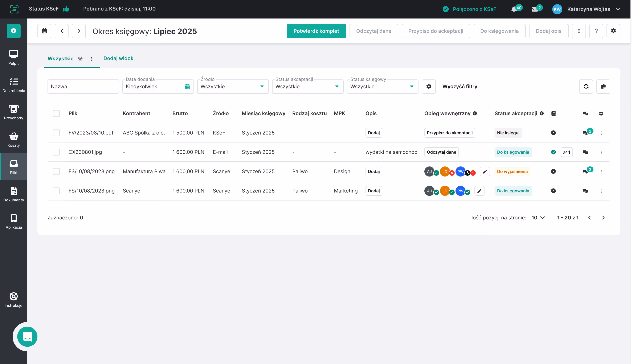Click the green add plus button in sidebar
633x364 pixels.
(x=13, y=31)
